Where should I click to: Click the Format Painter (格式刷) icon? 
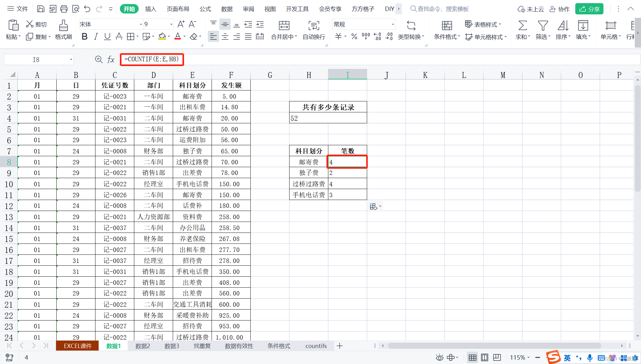pyautogui.click(x=63, y=26)
